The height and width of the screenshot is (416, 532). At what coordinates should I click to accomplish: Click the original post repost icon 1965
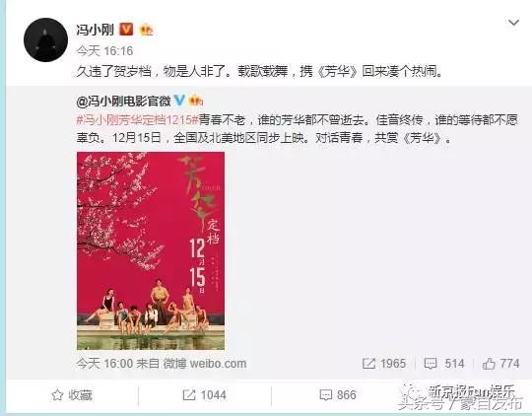(384, 364)
